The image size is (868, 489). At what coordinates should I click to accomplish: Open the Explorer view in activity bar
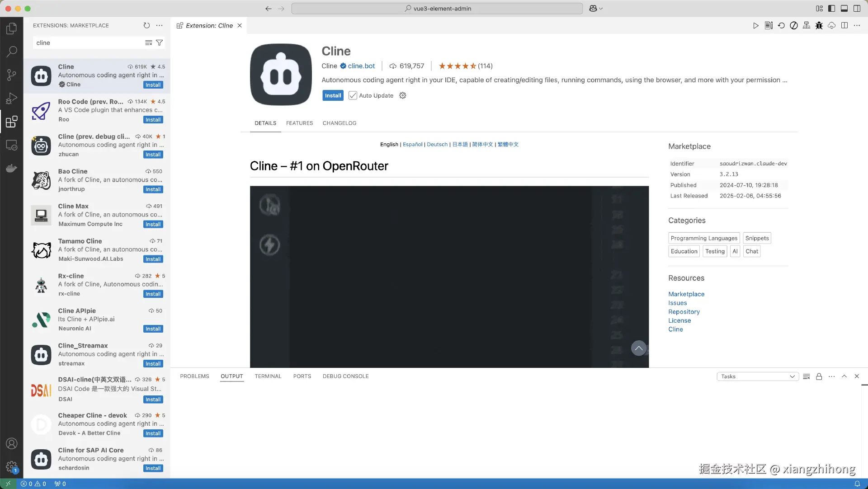pyautogui.click(x=12, y=28)
